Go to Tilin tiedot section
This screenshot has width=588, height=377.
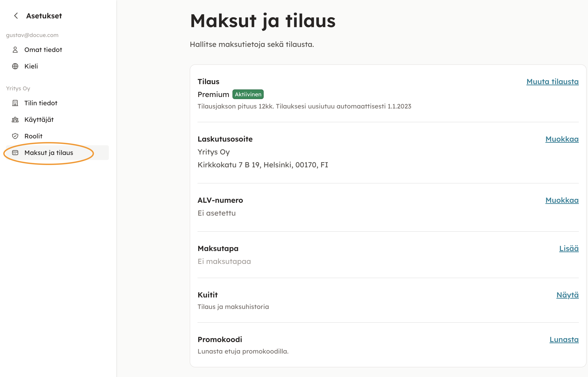(41, 103)
